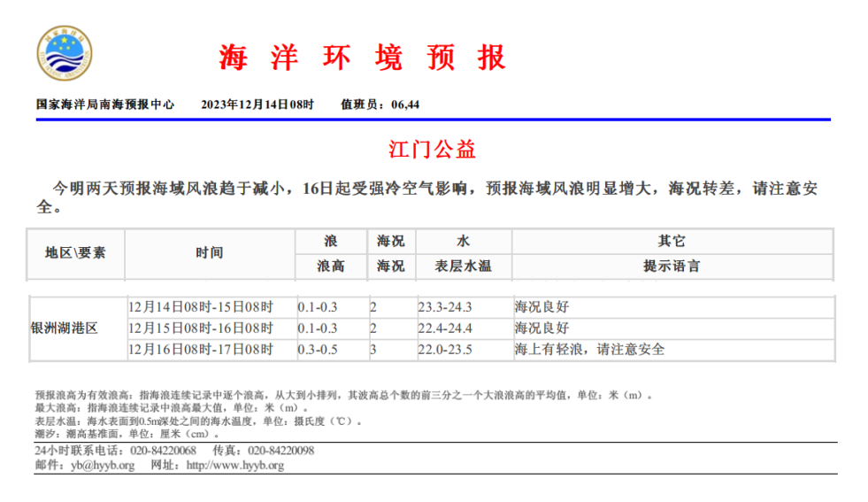Click the 银洲湖港区 region cell
Image resolution: width=868 pixels, height=502 pixels.
coord(64,328)
